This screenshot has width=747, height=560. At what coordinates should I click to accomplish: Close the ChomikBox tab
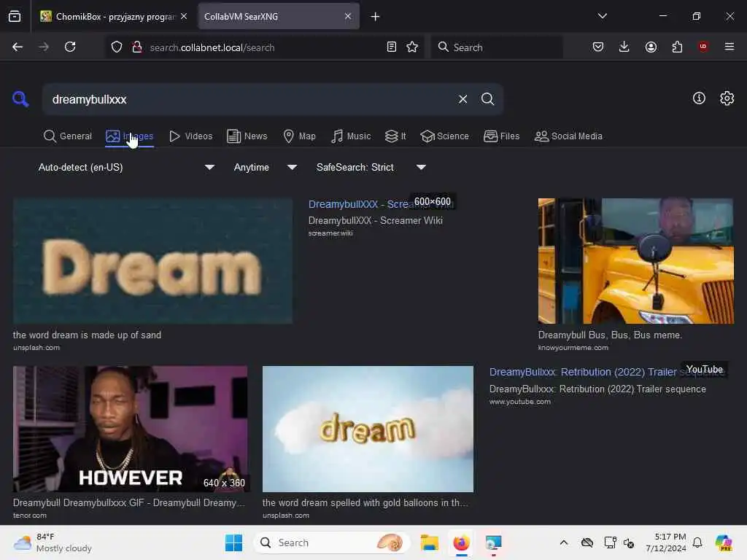[184, 16]
